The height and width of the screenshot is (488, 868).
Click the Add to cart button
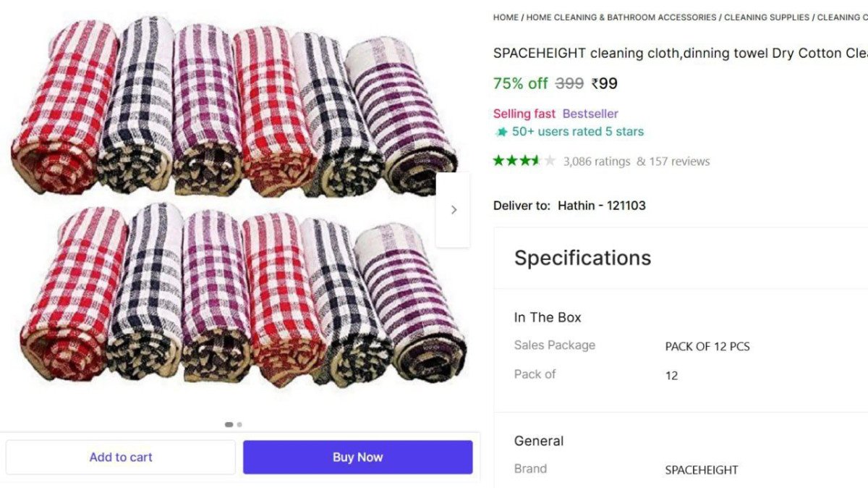pos(121,457)
